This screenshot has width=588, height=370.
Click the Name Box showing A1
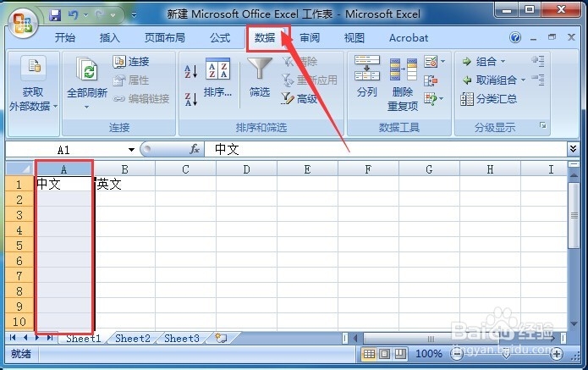(66, 150)
